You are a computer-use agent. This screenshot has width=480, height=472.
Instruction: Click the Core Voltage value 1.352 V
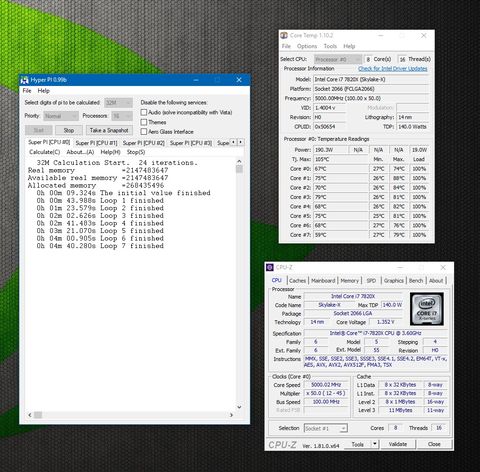click(x=385, y=322)
